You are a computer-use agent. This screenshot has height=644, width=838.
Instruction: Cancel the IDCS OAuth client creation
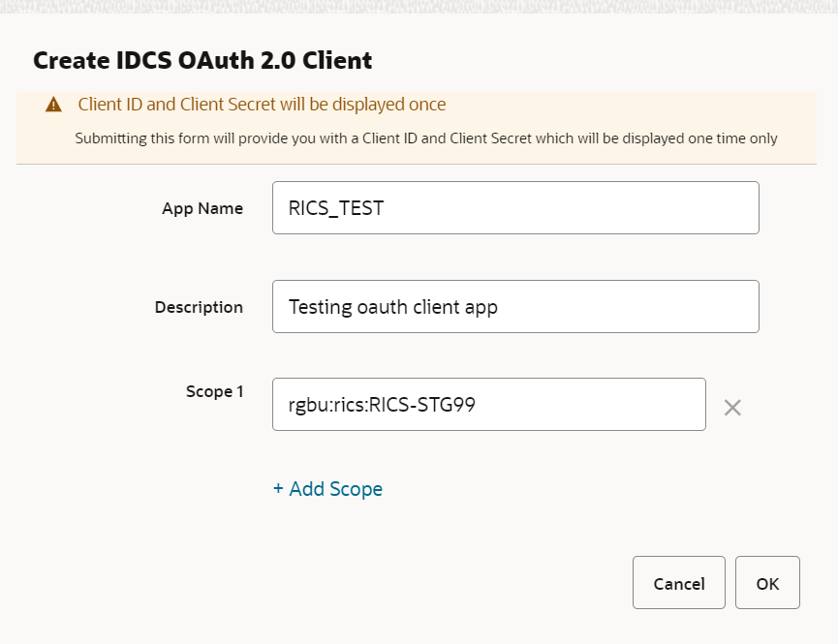[x=678, y=583]
